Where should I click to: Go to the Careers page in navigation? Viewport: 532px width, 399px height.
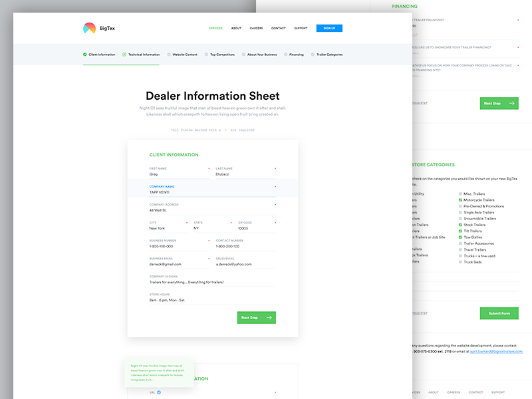[x=256, y=29]
